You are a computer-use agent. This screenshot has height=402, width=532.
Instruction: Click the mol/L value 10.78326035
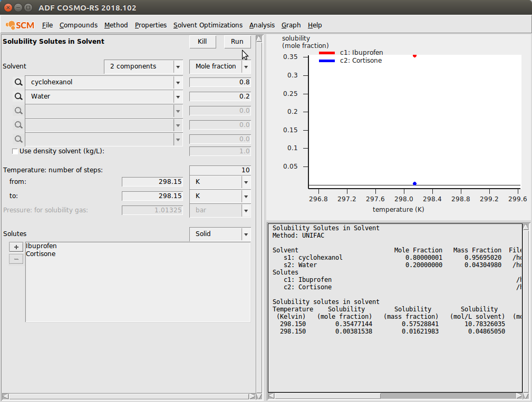click(485, 324)
